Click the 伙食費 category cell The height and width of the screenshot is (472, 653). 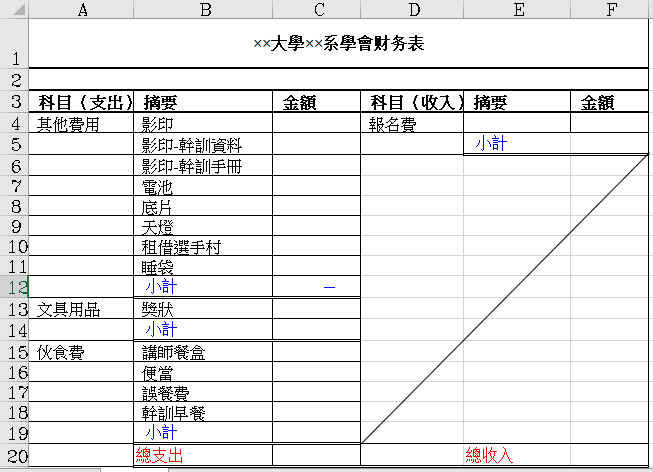tap(82, 352)
